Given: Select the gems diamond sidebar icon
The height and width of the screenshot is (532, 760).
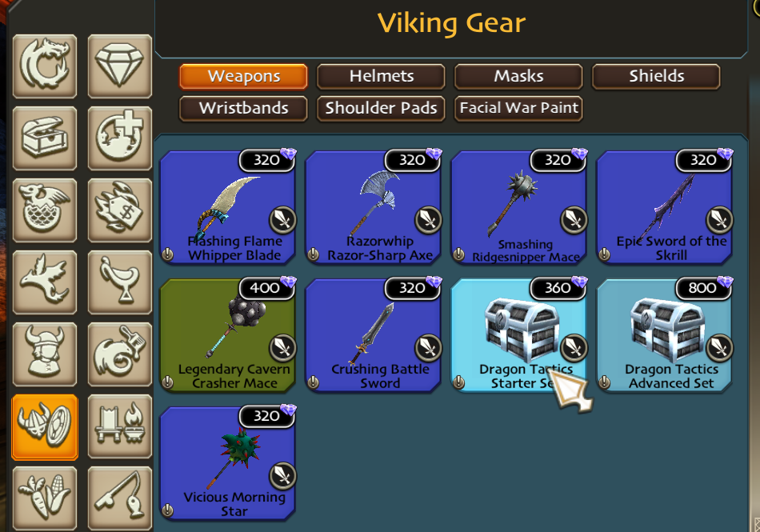Looking at the screenshot, I should 120,66.
